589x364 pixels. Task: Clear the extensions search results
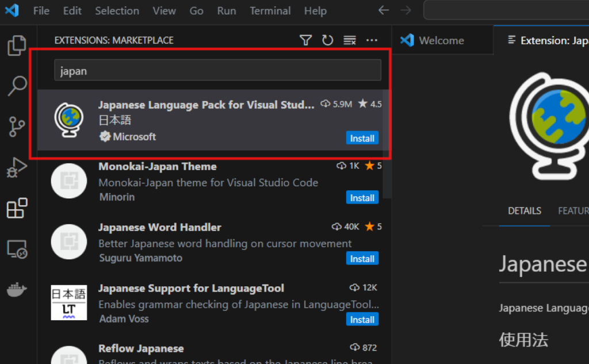point(350,40)
